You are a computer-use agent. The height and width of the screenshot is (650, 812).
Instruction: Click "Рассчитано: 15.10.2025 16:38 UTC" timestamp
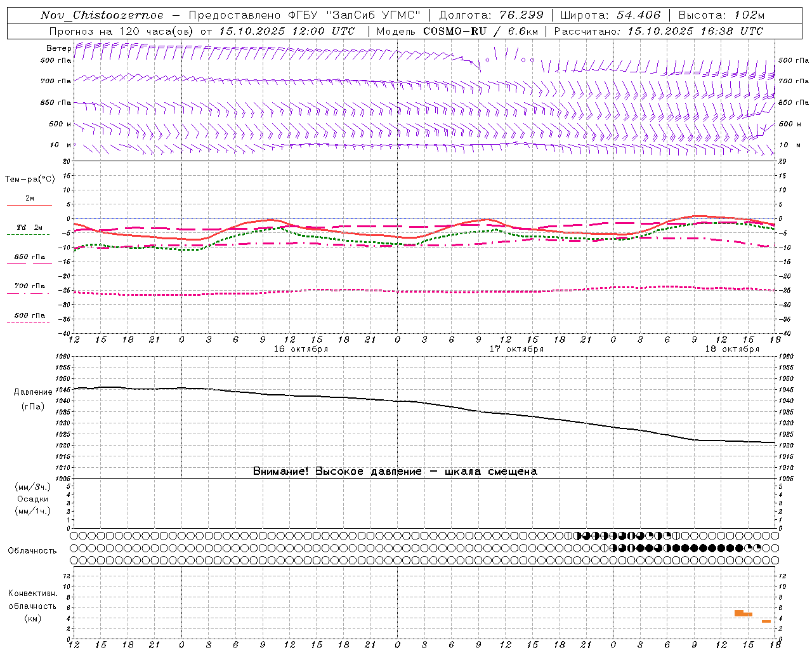(658, 31)
